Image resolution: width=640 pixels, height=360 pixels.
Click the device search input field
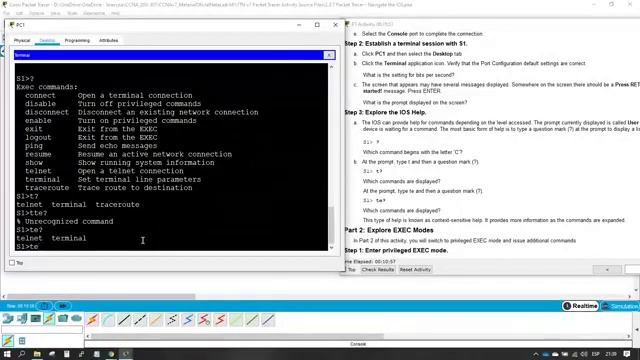[42, 329]
